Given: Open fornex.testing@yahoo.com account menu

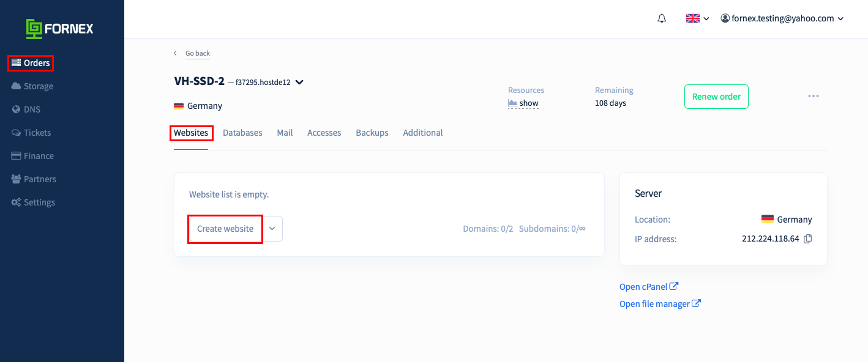Looking at the screenshot, I should [x=782, y=18].
